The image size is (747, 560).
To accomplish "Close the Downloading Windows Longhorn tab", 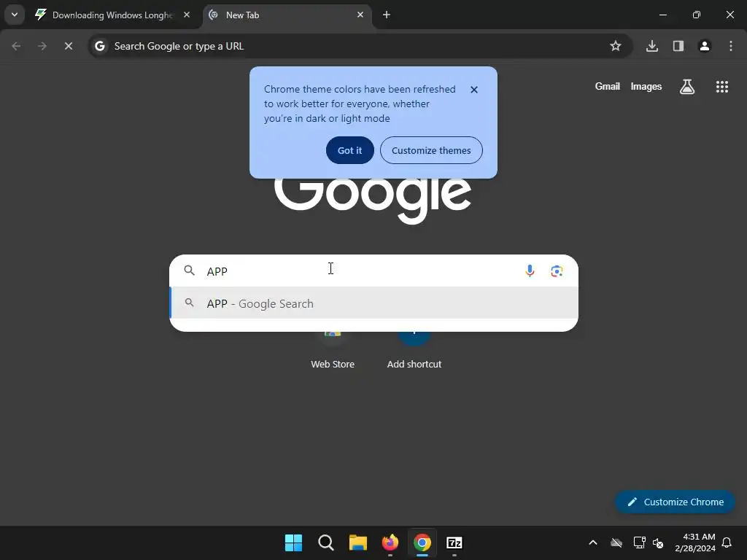I will (187, 15).
